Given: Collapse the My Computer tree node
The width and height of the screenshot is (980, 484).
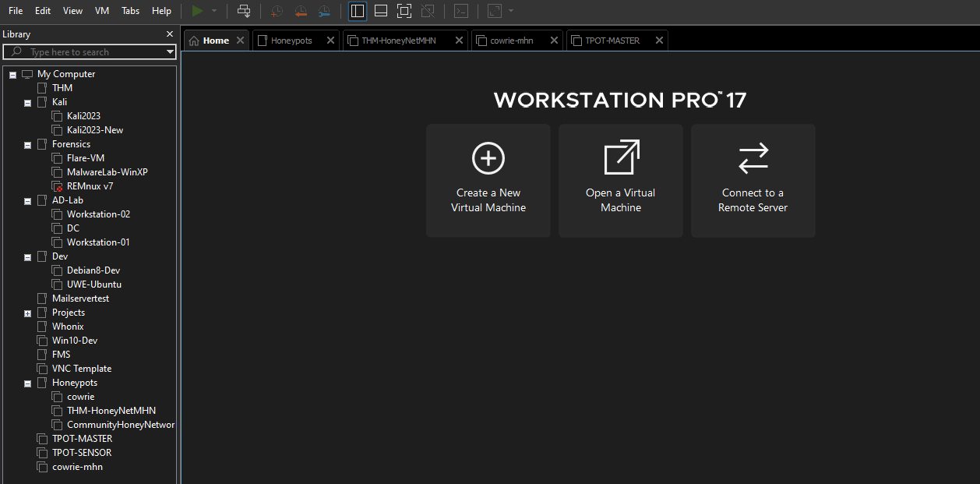Looking at the screenshot, I should pos(12,75).
